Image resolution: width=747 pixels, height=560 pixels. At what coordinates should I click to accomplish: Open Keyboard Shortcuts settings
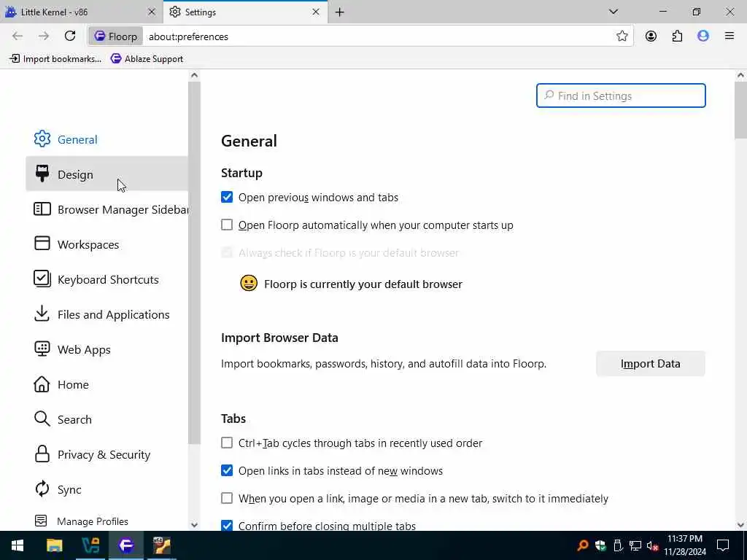[x=107, y=279]
